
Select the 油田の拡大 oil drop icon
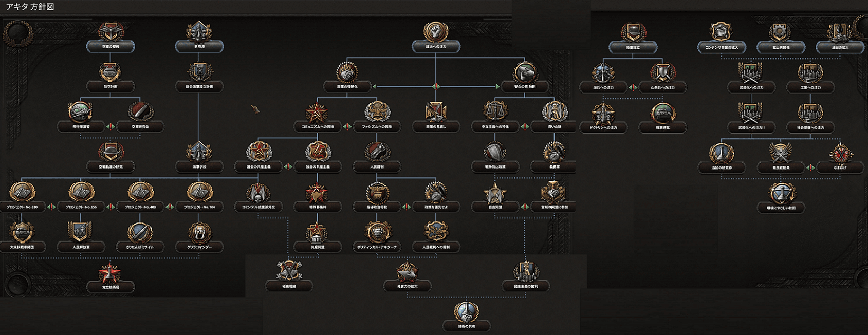point(839,33)
